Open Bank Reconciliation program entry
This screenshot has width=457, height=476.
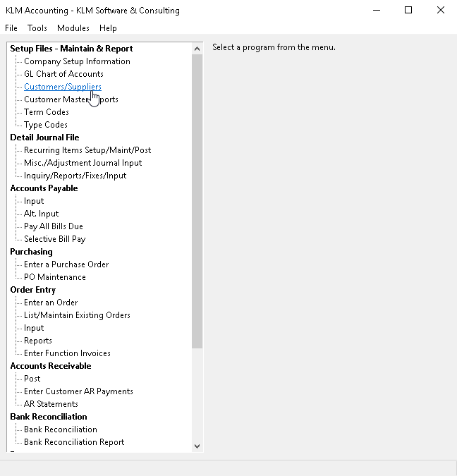tap(61, 429)
